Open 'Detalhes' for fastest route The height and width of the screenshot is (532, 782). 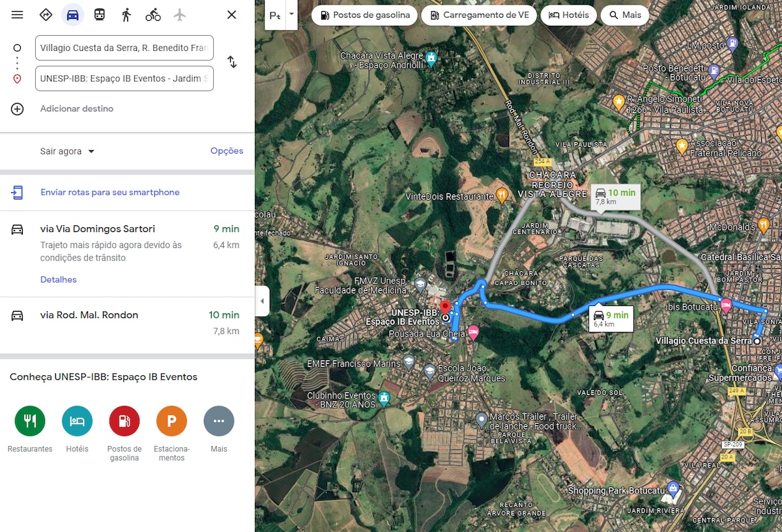pos(59,279)
